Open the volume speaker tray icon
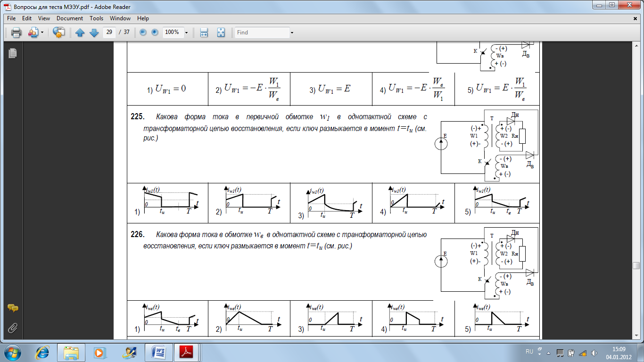The image size is (644, 362). [594, 352]
